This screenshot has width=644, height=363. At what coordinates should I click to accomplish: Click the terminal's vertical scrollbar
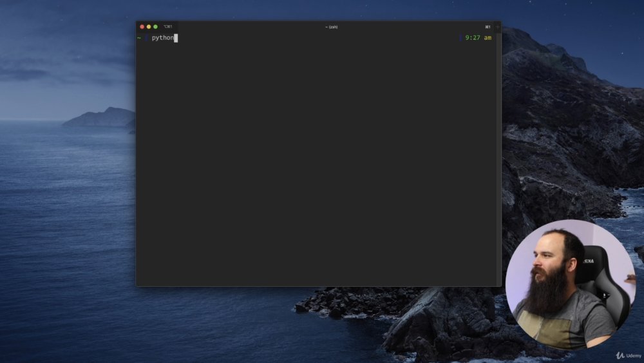tap(498, 159)
